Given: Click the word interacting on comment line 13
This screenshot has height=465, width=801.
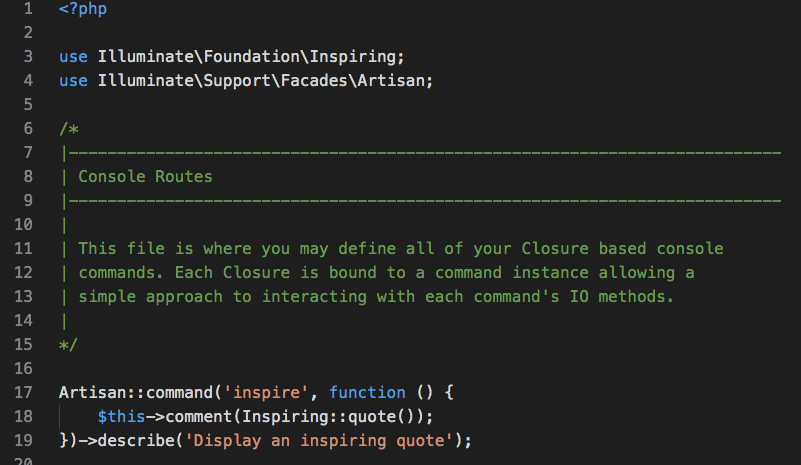Looking at the screenshot, I should (314, 296).
